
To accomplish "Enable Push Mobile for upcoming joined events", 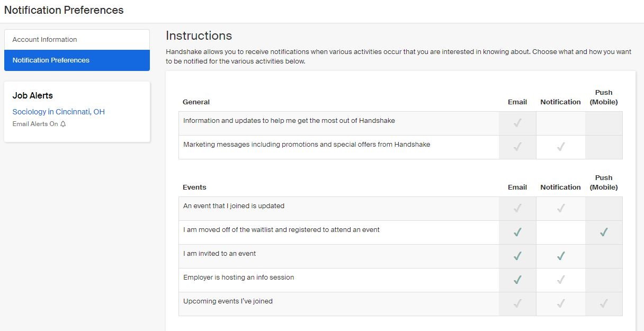I will (x=604, y=303).
